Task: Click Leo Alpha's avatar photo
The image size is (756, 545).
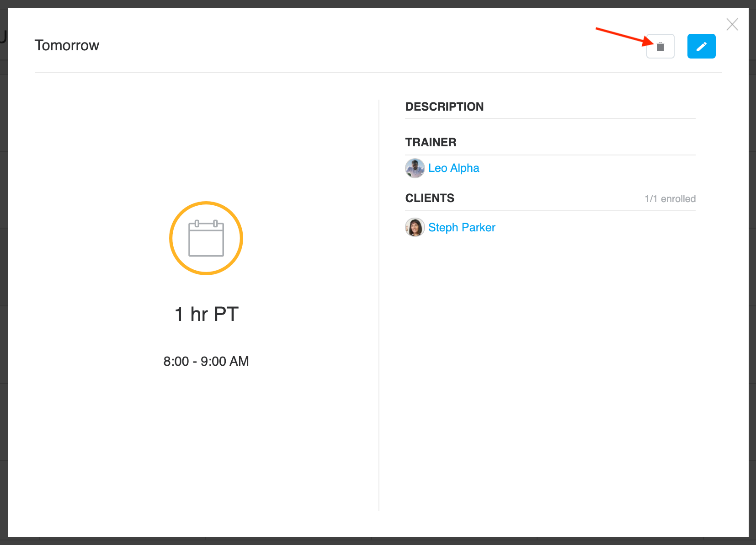Action: 415,168
